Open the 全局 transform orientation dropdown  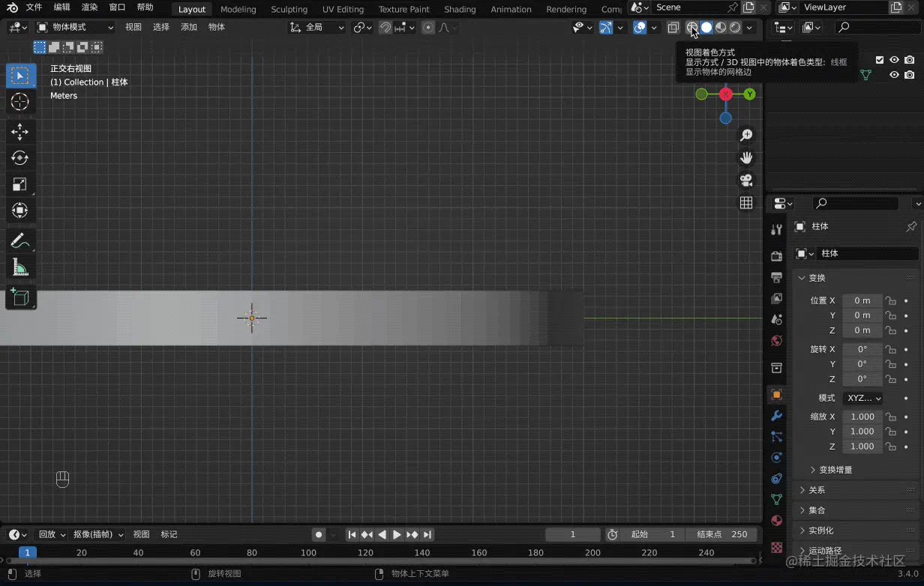[x=317, y=27]
